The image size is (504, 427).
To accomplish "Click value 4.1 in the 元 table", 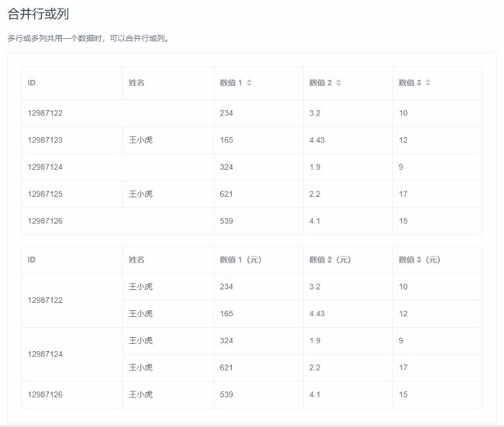I will coord(315,394).
